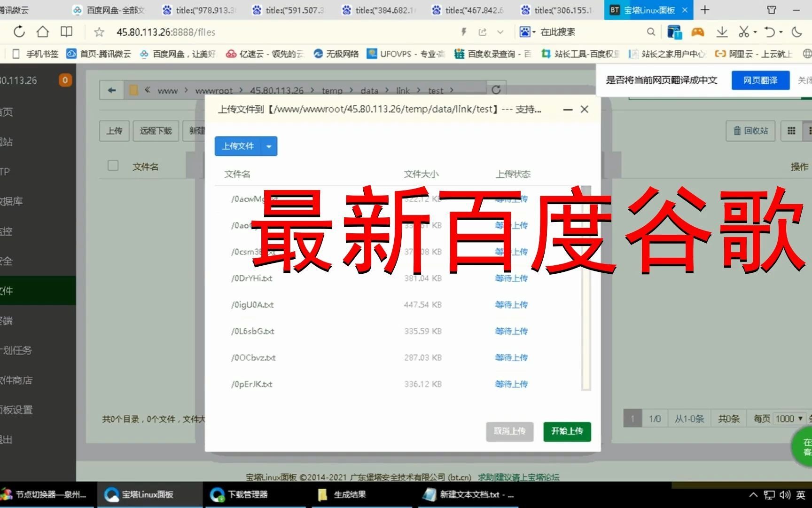812x508 pixels.
Task: Click the upload list vertical scrollbar
Action: pyautogui.click(x=586, y=288)
